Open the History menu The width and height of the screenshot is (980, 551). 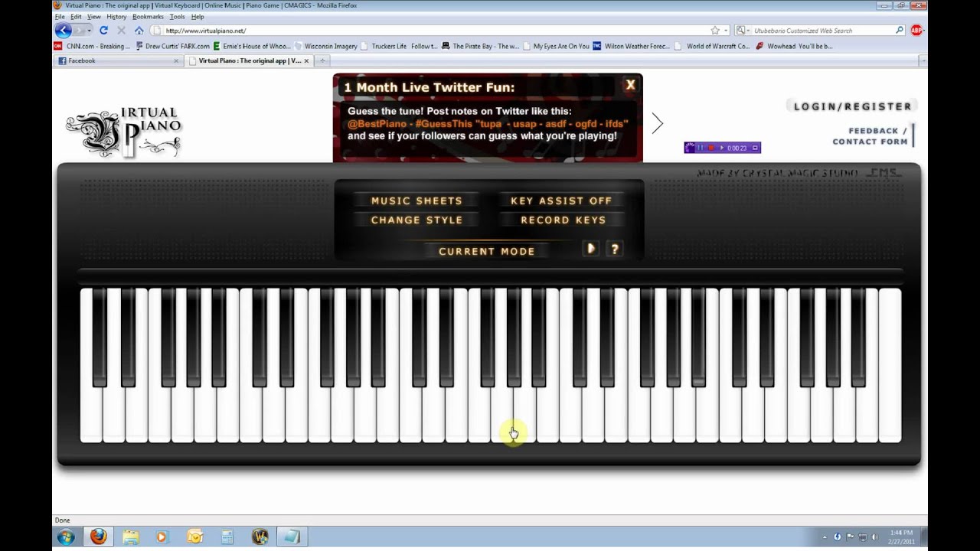(x=116, y=16)
